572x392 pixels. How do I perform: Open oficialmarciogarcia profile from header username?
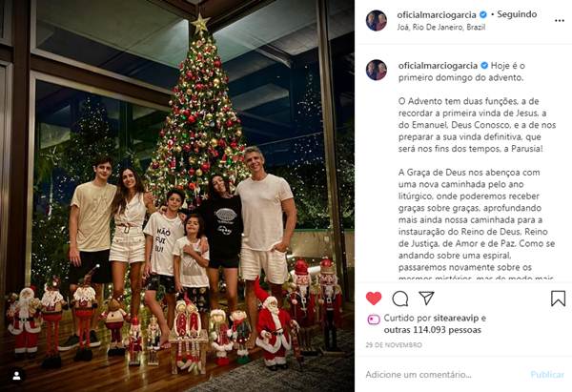[x=437, y=14]
